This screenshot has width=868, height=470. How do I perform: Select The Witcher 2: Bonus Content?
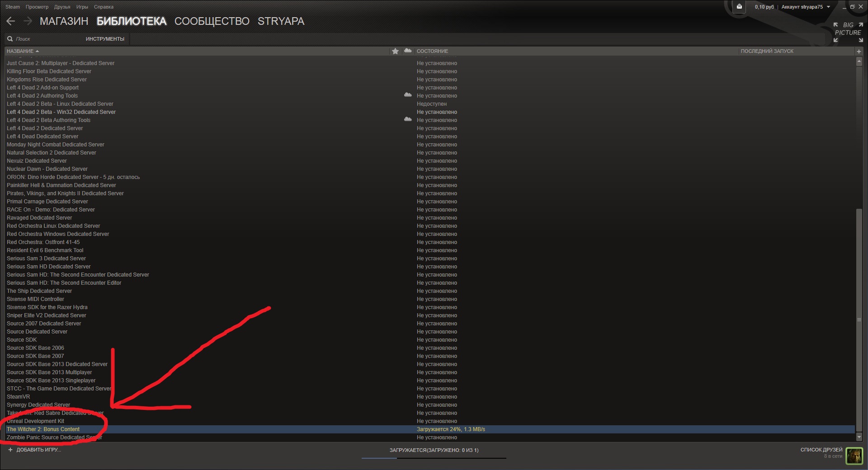tap(43, 429)
